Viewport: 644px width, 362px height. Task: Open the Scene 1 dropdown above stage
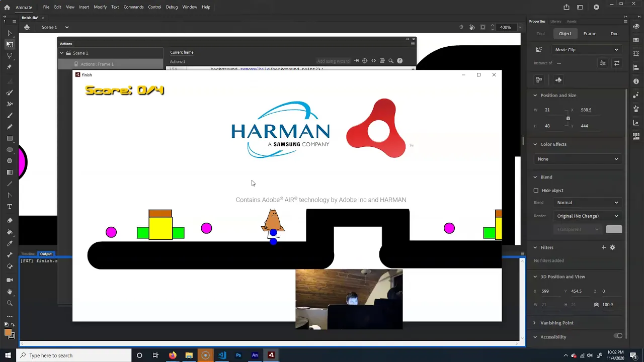click(66, 27)
